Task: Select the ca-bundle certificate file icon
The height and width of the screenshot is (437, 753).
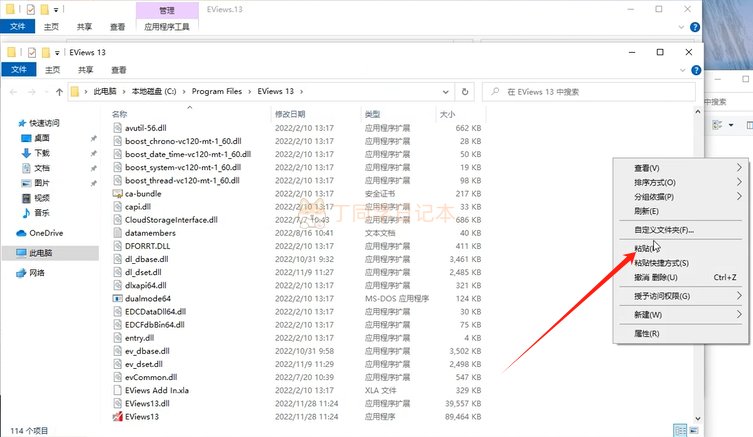Action: (x=118, y=194)
